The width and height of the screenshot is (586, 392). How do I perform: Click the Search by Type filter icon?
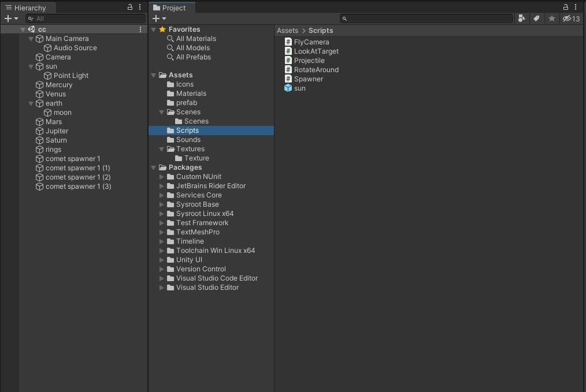click(x=522, y=18)
